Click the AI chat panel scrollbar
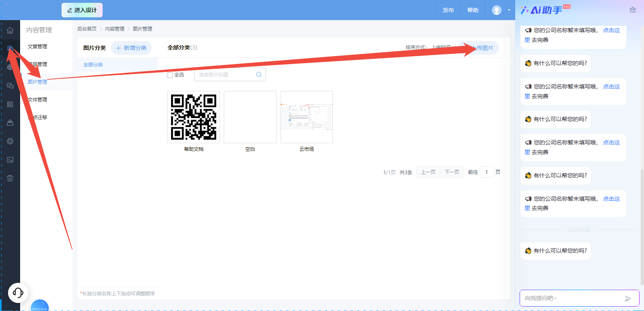Image resolution: width=644 pixels, height=311 pixels. 642,227
